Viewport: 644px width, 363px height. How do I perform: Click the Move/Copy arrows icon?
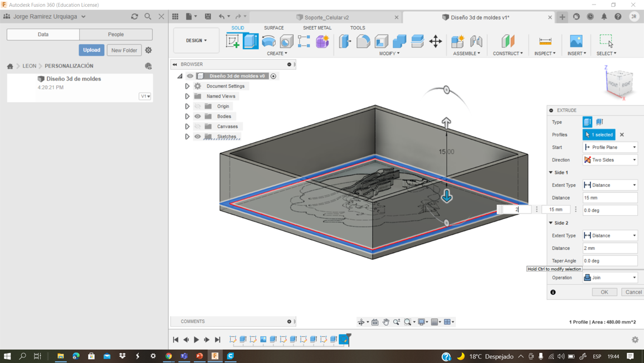tap(436, 41)
